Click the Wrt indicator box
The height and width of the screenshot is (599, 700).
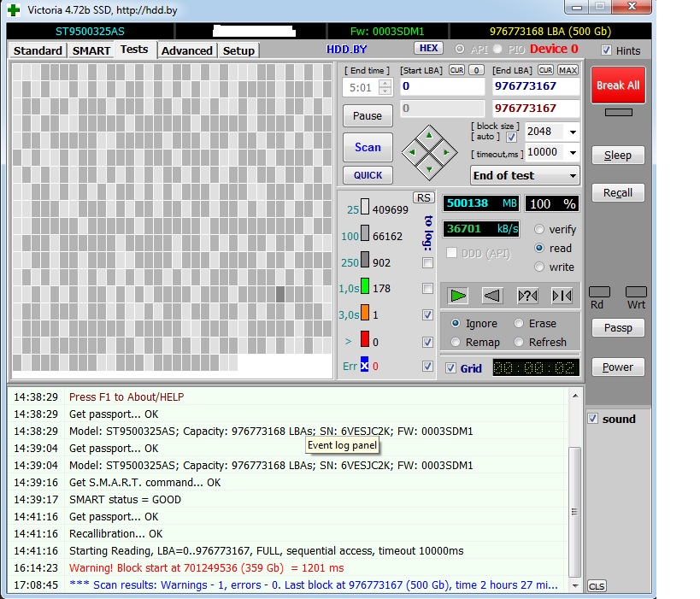coord(636,292)
